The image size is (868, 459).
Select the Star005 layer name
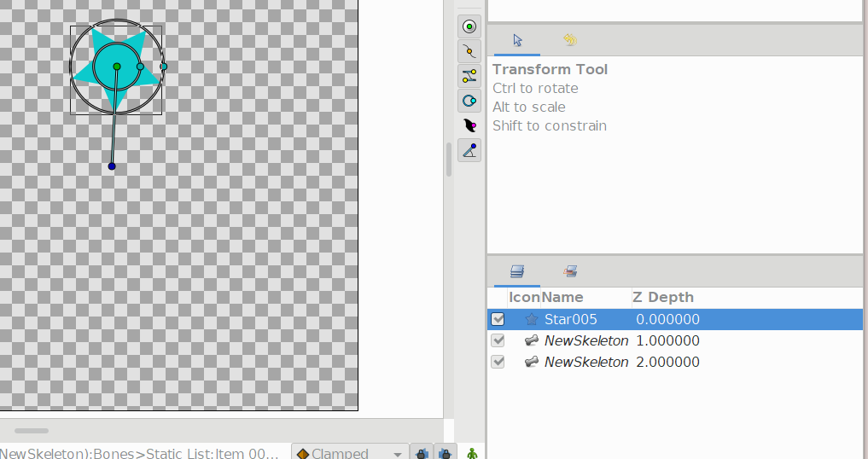coord(571,319)
